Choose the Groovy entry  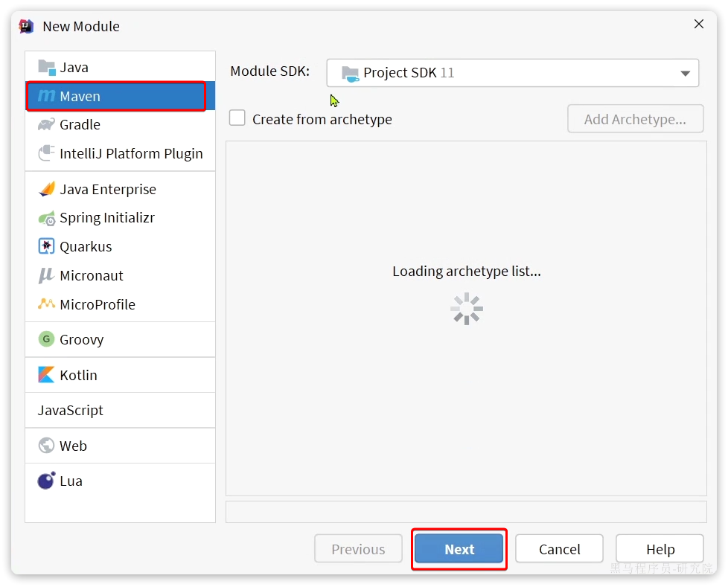121,339
